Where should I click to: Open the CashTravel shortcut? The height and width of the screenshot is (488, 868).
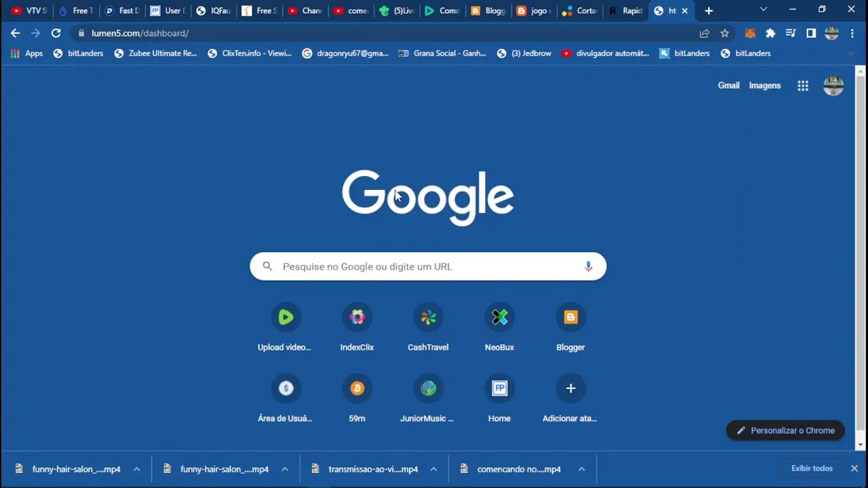(x=428, y=328)
